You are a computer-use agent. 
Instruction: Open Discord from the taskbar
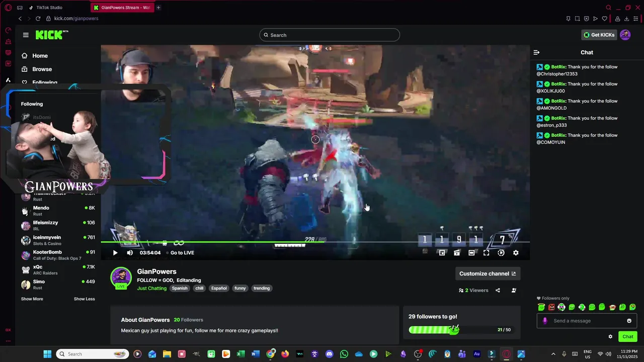coord(330,354)
